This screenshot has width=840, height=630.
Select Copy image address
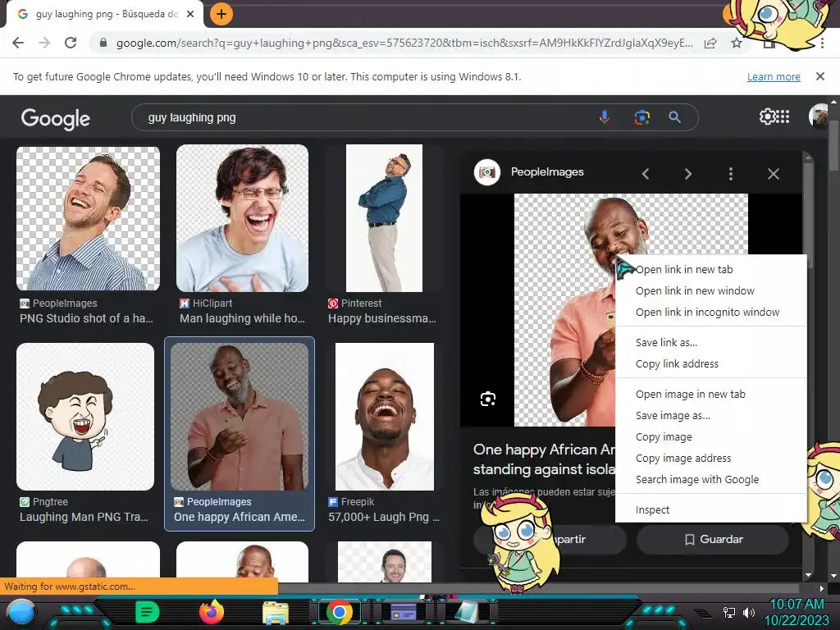tap(711, 459)
